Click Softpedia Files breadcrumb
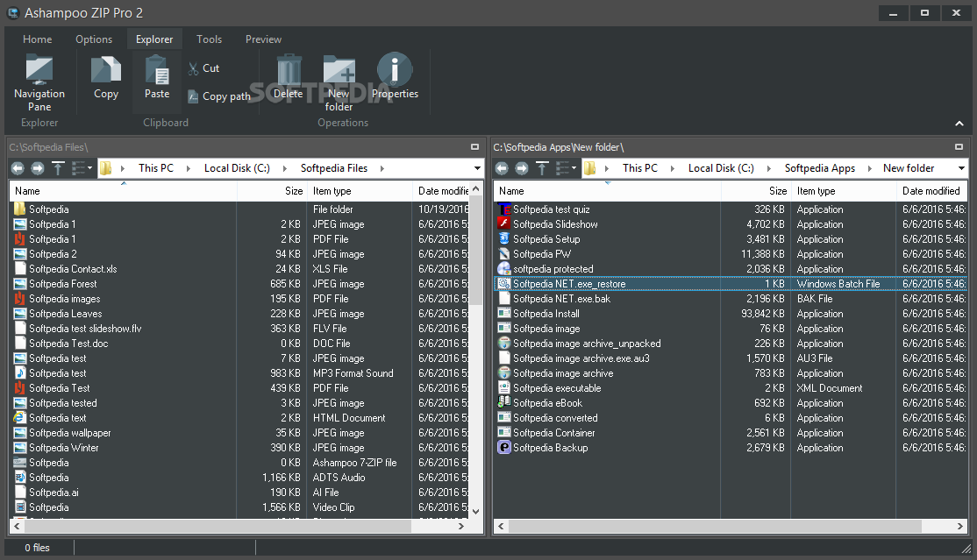977x560 pixels. 334,168
